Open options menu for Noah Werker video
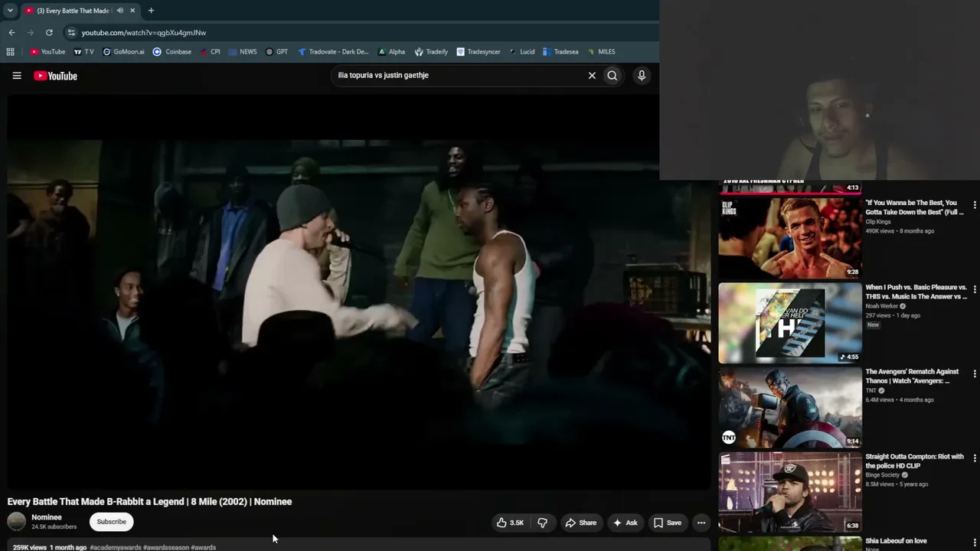Image resolution: width=980 pixels, height=551 pixels. pos(975,289)
